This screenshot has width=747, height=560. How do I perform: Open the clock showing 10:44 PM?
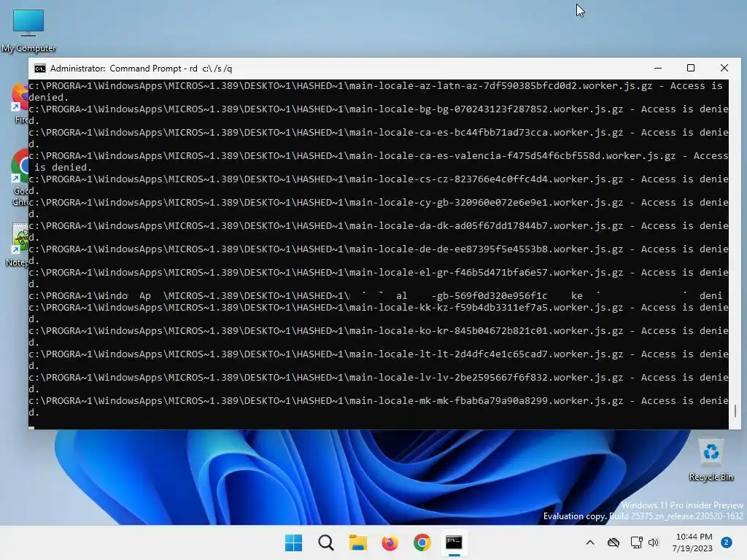(694, 542)
